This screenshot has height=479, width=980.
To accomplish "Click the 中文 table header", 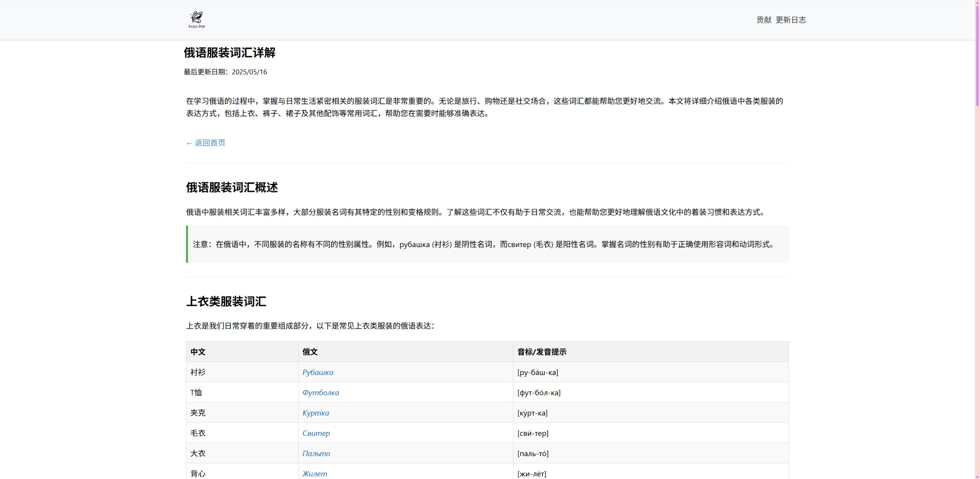I will 198,351.
